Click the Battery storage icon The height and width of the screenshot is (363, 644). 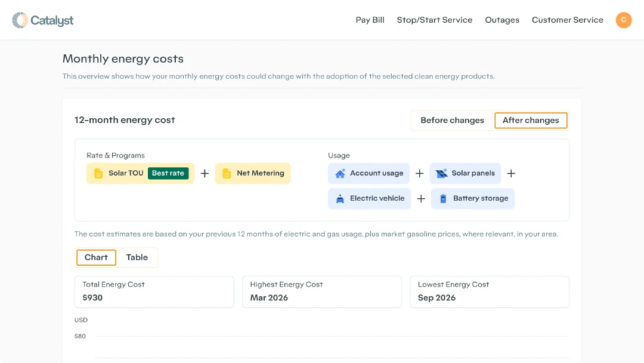(x=443, y=199)
